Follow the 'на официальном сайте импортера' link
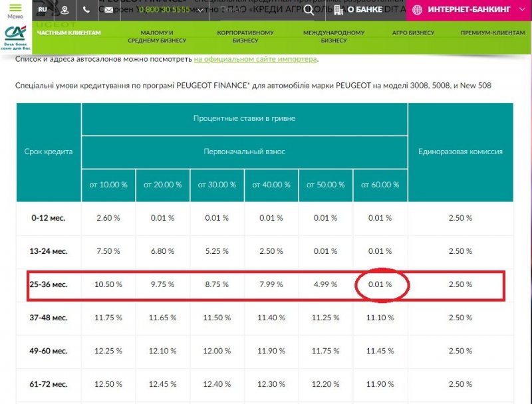The image size is (532, 404). click(255, 59)
